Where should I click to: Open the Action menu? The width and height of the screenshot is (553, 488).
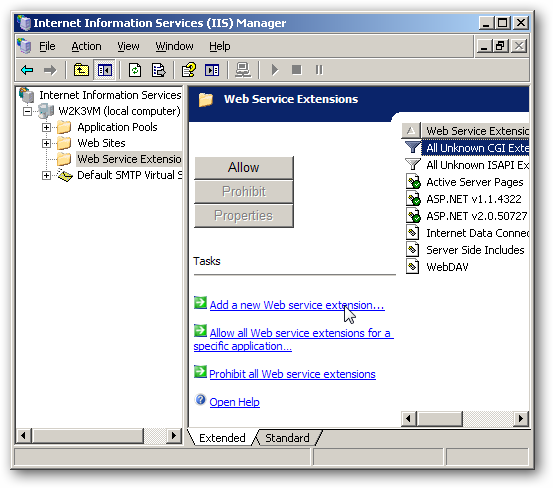(x=86, y=46)
